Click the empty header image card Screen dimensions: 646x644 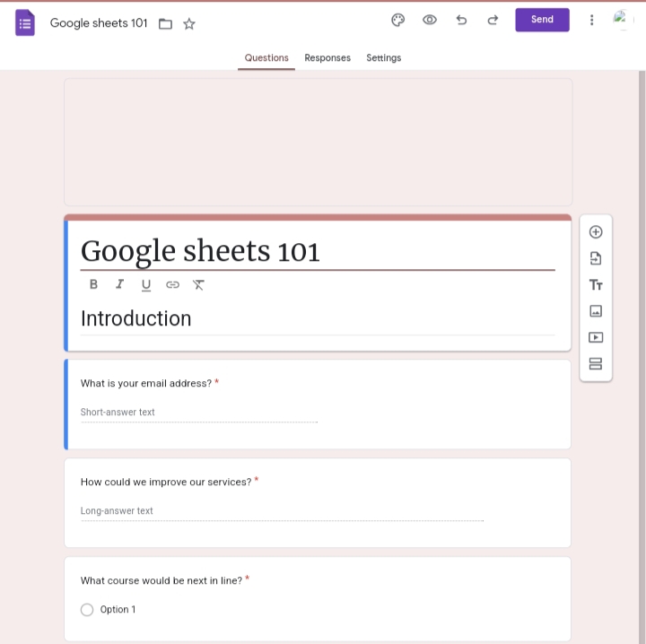click(318, 142)
